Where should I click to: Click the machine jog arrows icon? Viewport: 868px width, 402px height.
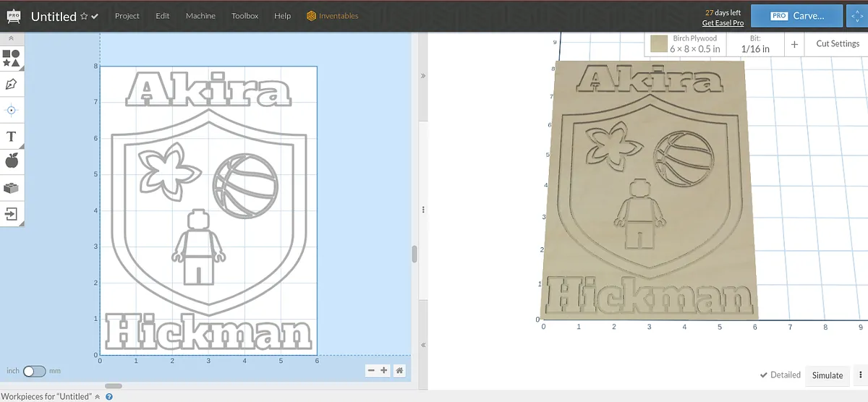tap(857, 16)
